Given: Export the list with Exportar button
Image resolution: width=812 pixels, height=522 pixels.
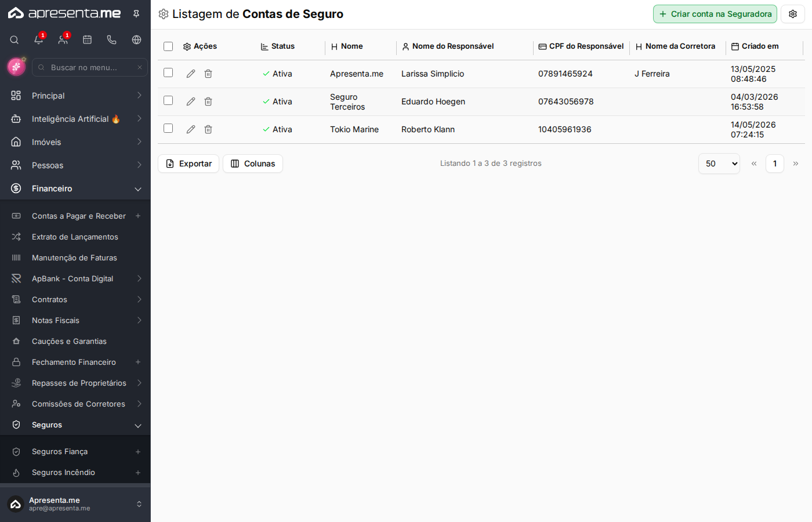Looking at the screenshot, I should point(188,164).
